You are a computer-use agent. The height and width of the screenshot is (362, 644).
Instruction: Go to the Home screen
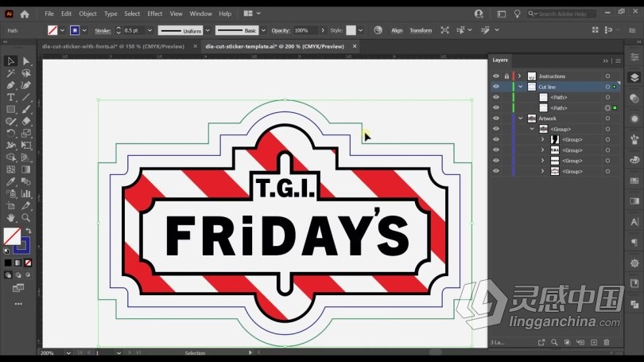[x=25, y=14]
